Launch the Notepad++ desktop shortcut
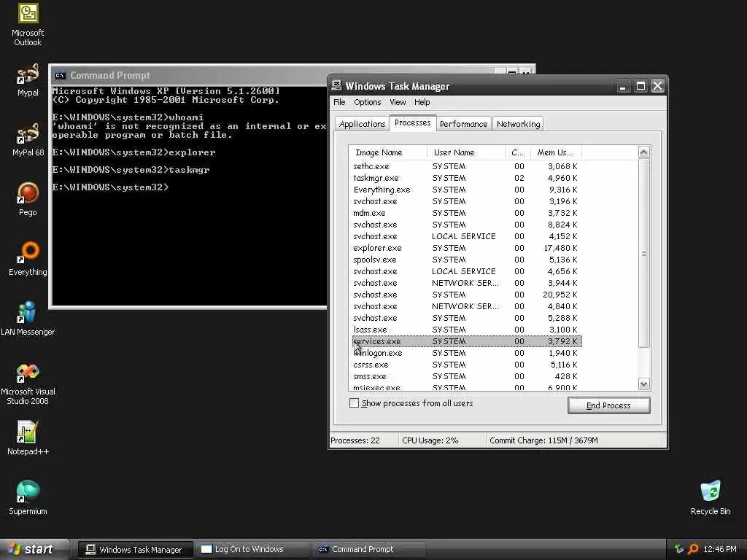The image size is (747, 560). [28, 438]
